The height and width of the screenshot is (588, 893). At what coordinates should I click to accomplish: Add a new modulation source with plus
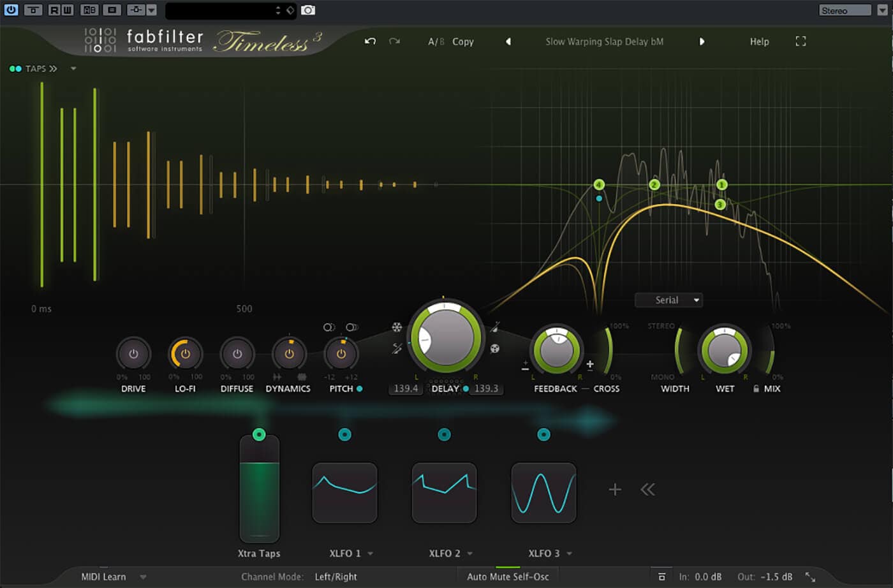coord(615,489)
